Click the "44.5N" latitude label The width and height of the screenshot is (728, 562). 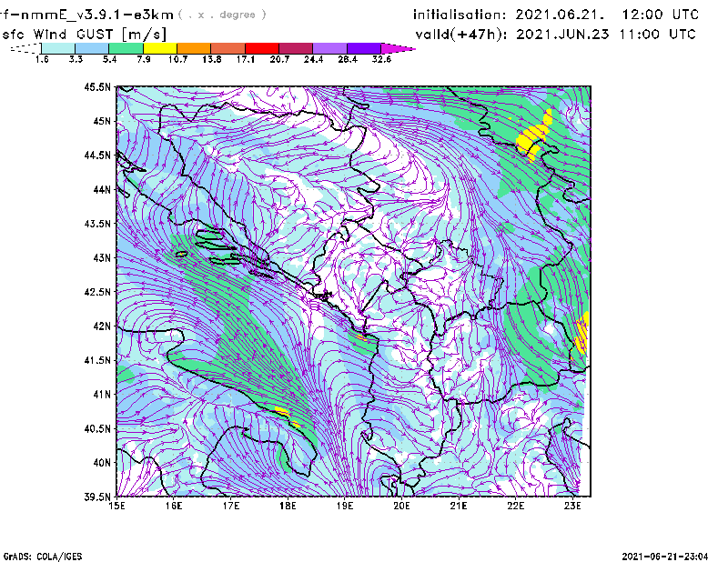(97, 155)
